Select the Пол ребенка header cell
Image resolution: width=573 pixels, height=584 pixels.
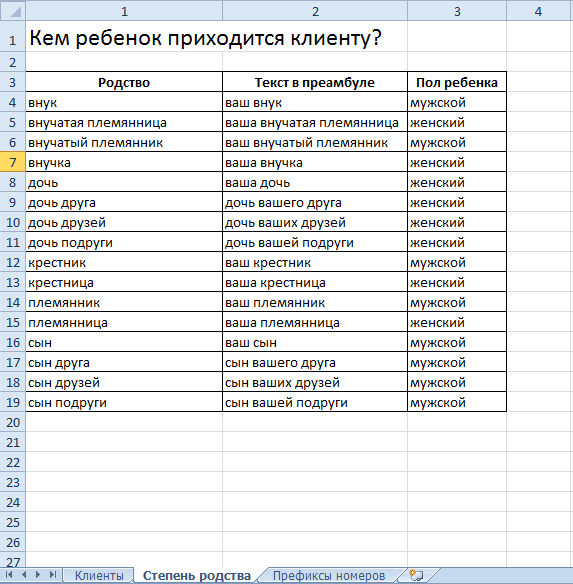tap(457, 82)
